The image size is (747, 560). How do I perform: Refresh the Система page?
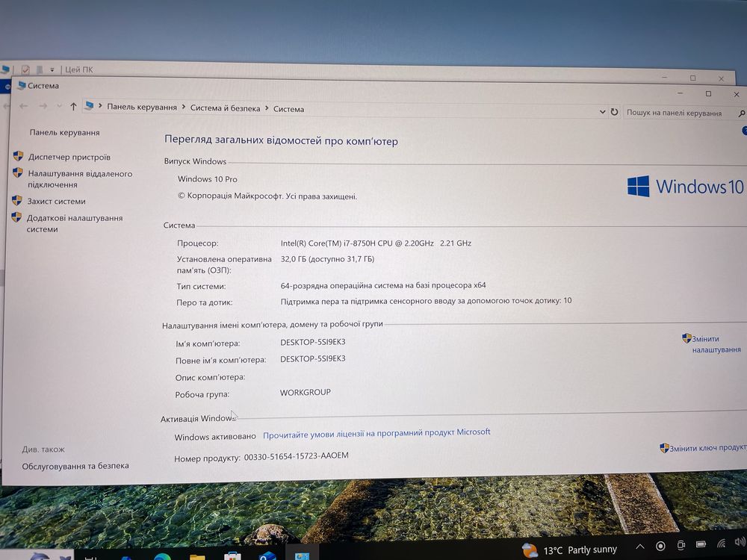614,112
